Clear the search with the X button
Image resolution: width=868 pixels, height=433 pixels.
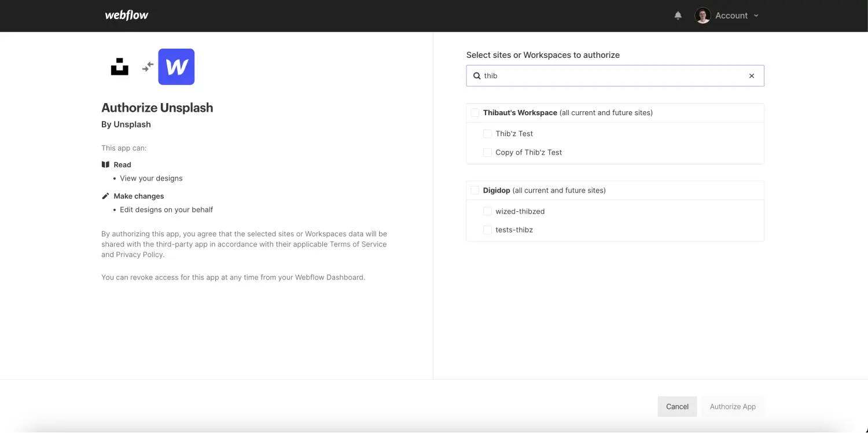click(752, 76)
